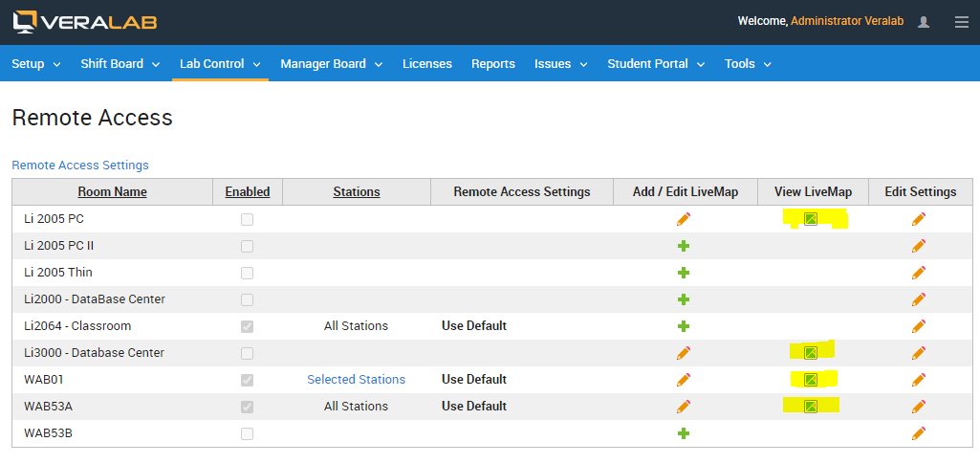Open Administrator Veralab account link
Screen dimensions: 980x464
847,21
